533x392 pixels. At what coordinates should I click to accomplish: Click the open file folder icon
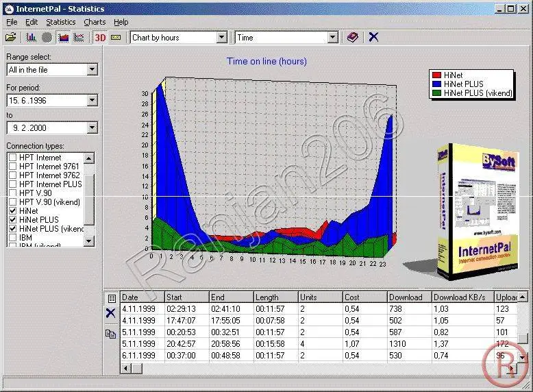[x=11, y=37]
